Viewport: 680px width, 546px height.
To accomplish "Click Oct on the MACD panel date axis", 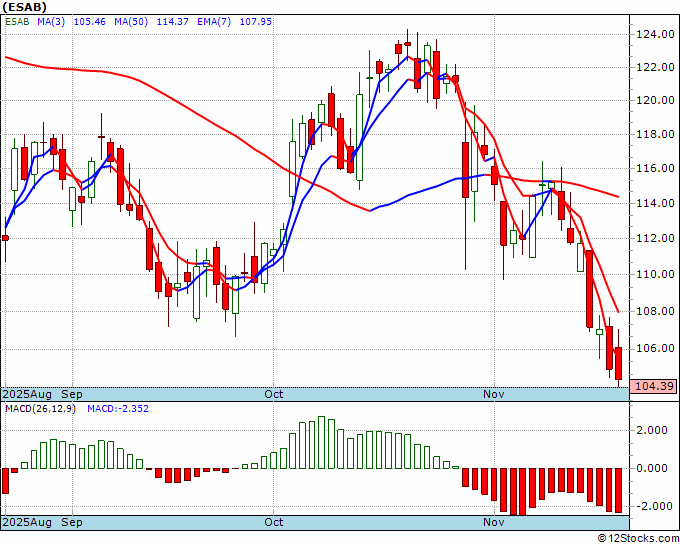I will [274, 522].
